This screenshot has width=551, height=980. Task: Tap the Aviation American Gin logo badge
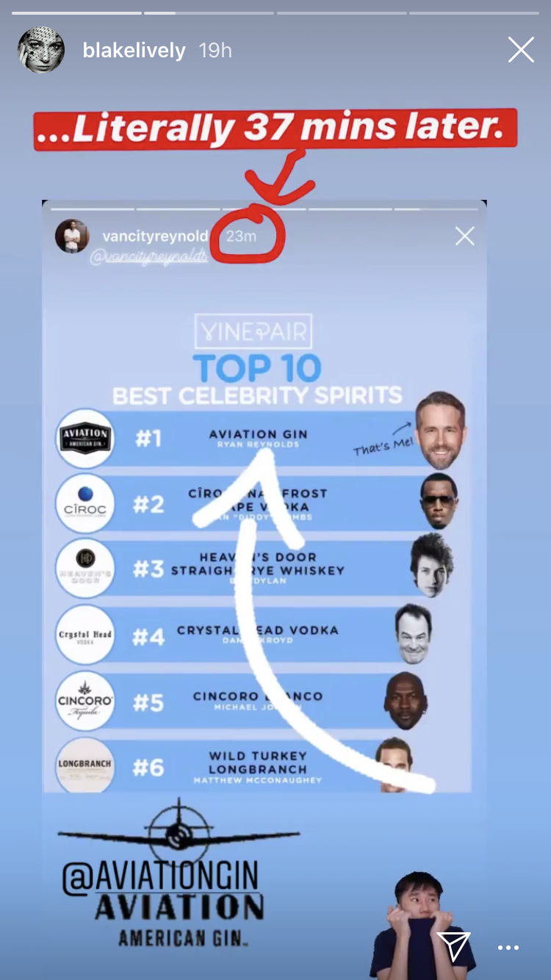[85, 439]
